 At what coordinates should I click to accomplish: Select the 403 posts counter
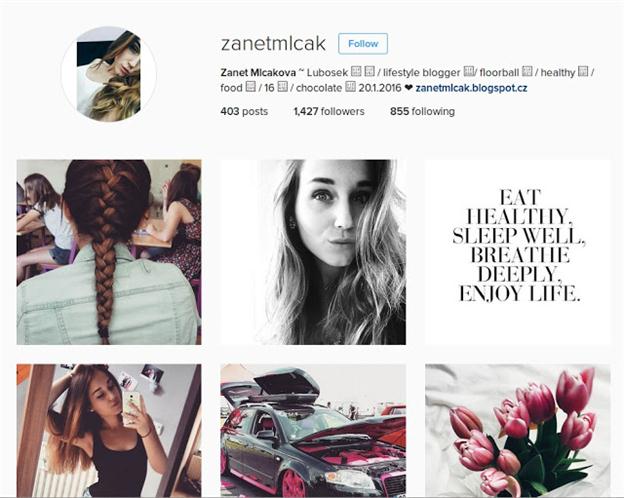[x=244, y=111]
